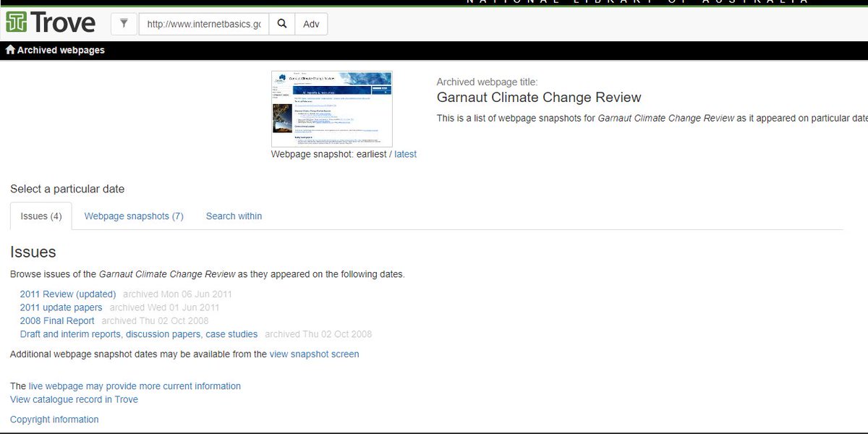The width and height of the screenshot is (868, 434).
Task: Click the 'Issues' section heading
Action: 33,252
